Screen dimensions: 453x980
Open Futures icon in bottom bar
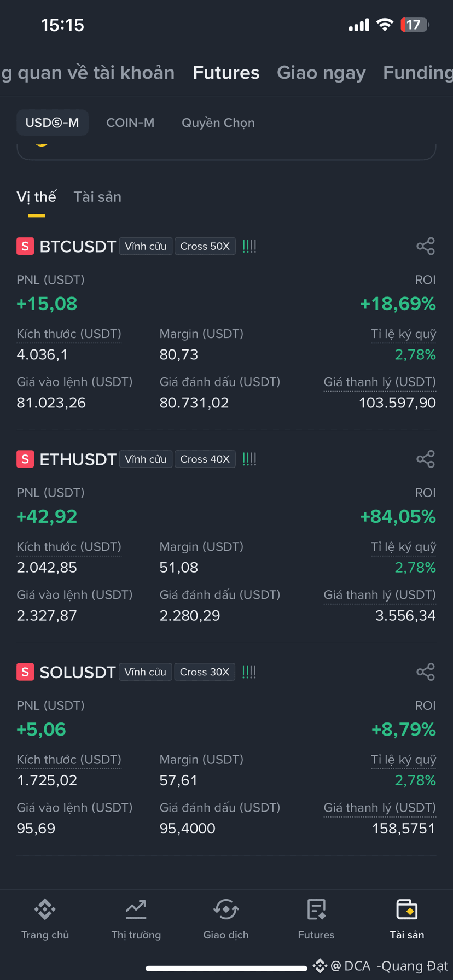pyautogui.click(x=316, y=909)
